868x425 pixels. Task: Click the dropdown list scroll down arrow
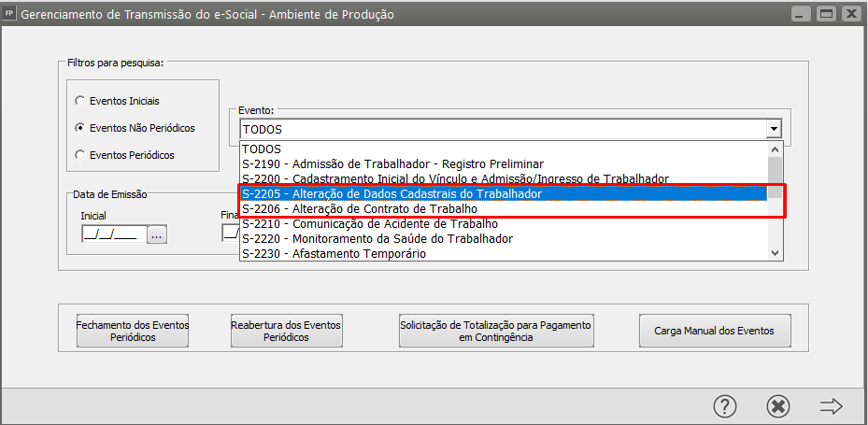775,252
